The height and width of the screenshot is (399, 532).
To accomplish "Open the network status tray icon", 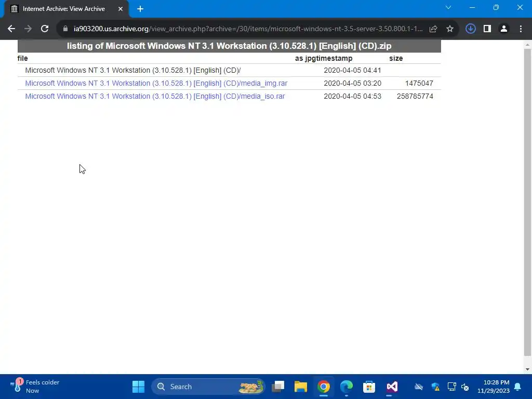I will pos(451,387).
